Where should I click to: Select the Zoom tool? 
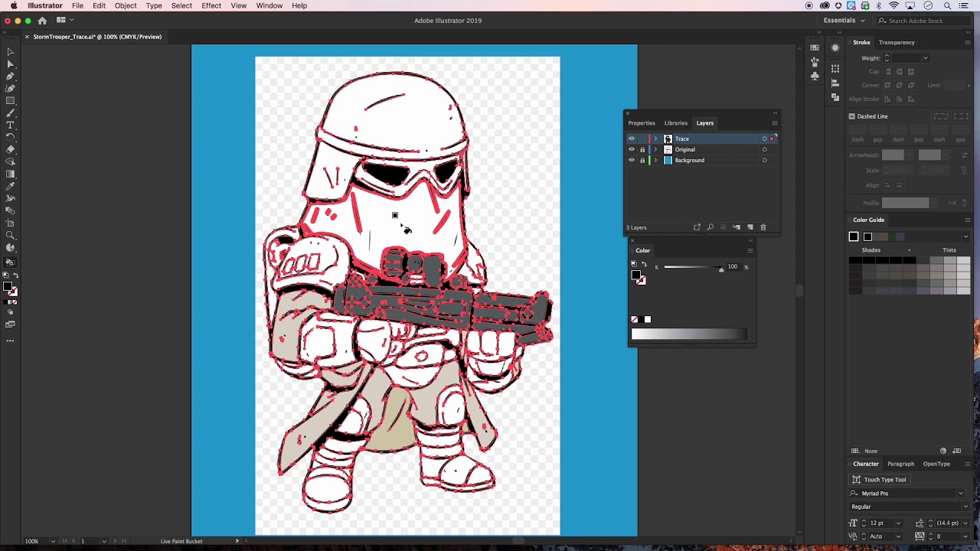pos(10,235)
